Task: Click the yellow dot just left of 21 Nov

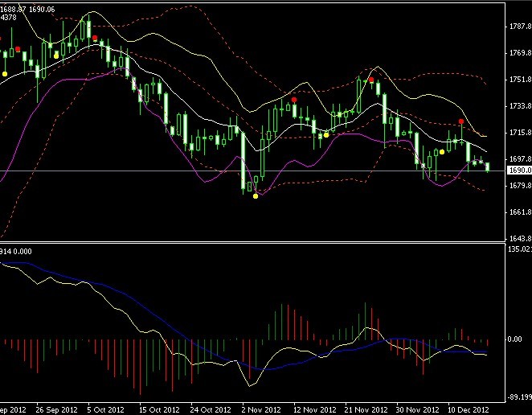Action: (x=326, y=135)
